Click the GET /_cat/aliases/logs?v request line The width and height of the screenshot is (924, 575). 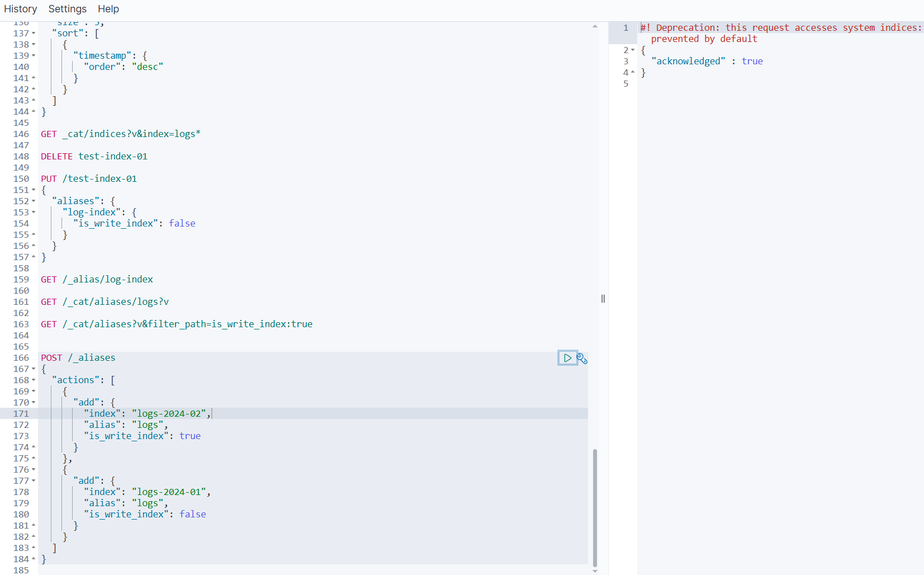pos(105,302)
